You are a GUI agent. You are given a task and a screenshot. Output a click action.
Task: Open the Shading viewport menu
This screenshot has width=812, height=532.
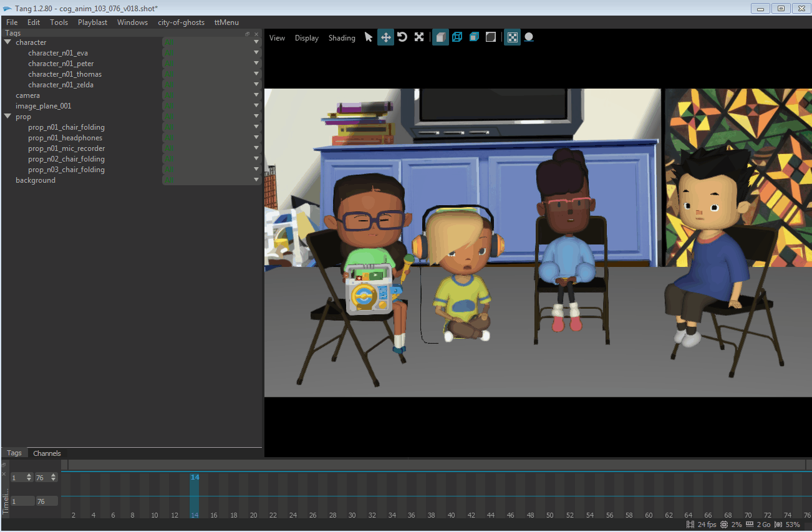(x=342, y=38)
